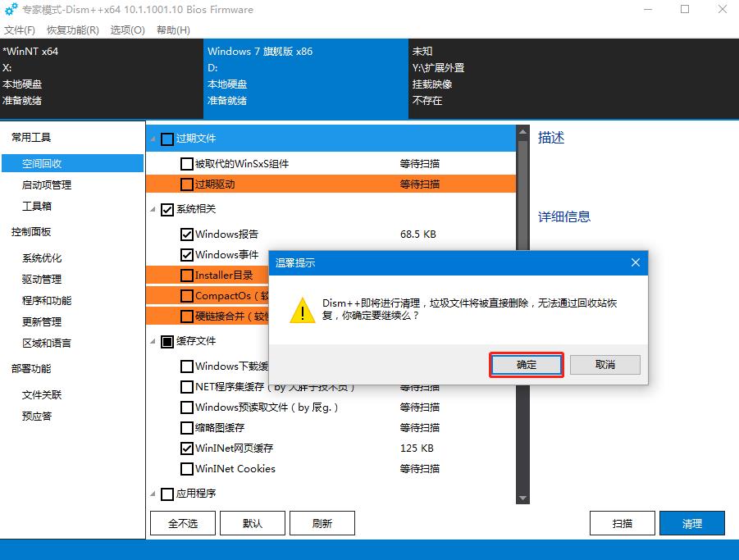Click the 全不选 deselect-all button
The image size is (739, 560).
click(x=181, y=522)
